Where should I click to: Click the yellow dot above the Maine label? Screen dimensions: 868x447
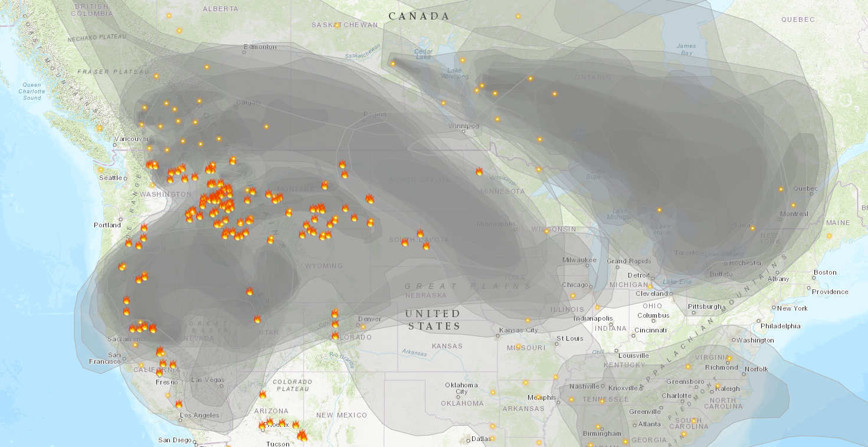[829, 236]
